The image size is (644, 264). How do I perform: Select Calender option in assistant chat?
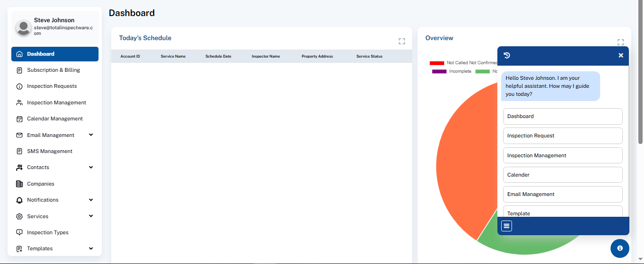point(562,175)
